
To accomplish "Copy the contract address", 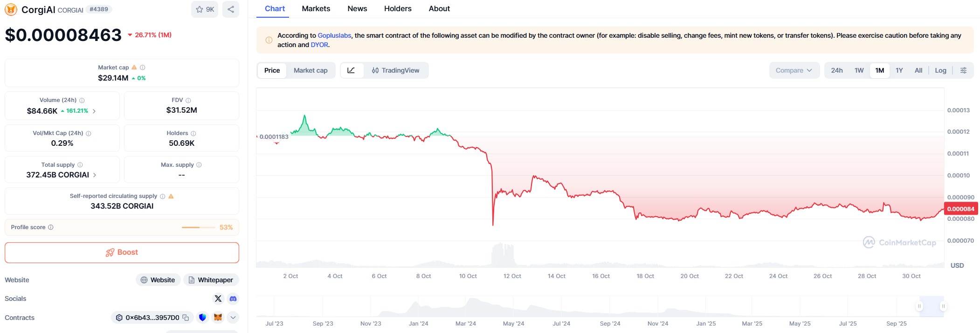I will [x=186, y=318].
